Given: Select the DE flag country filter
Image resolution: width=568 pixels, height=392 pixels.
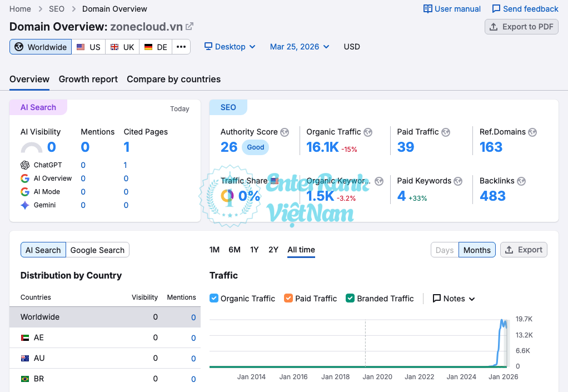Looking at the screenshot, I should click(x=155, y=47).
